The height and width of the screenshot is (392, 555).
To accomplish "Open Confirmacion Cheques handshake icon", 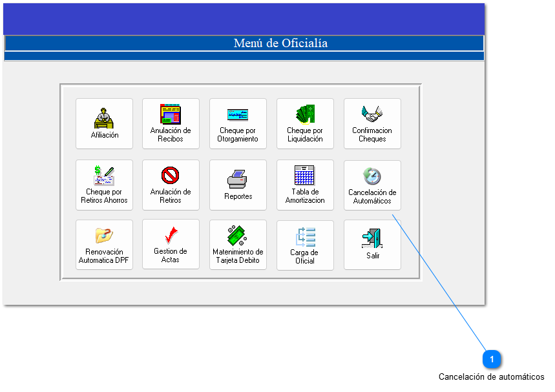I will click(372, 123).
